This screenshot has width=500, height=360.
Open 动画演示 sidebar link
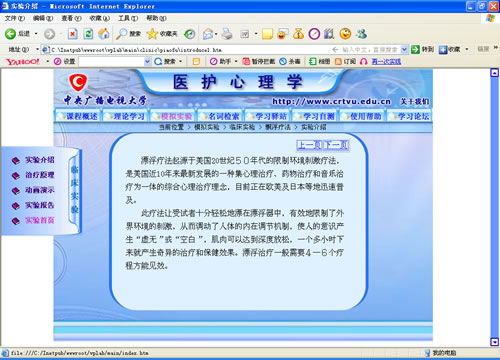pos(40,190)
